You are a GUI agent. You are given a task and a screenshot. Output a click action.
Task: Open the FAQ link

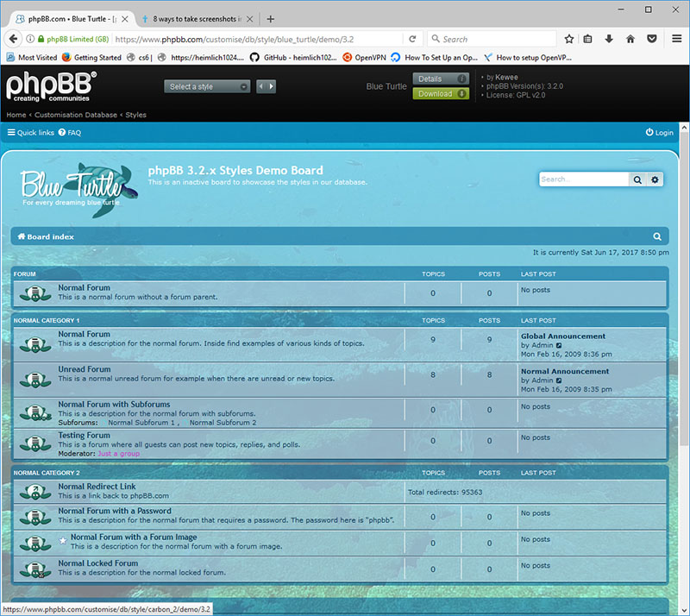(x=70, y=133)
